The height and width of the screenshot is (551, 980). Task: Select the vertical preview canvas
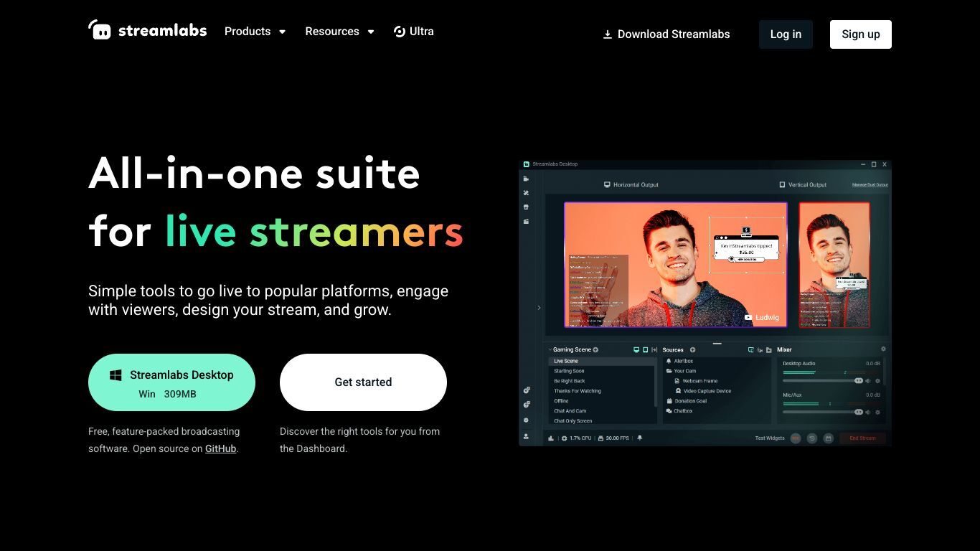[834, 265]
